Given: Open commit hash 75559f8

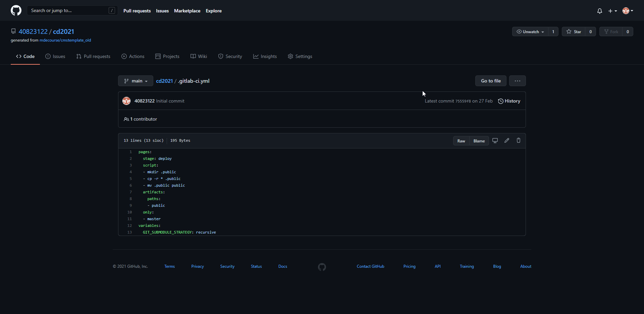Looking at the screenshot, I should (x=463, y=101).
